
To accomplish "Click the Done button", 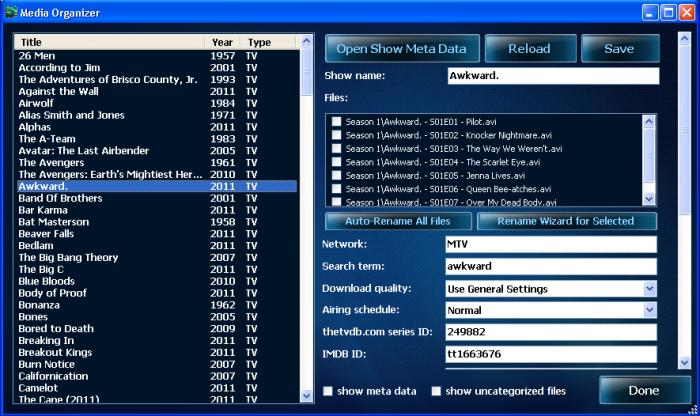I will pos(645,391).
